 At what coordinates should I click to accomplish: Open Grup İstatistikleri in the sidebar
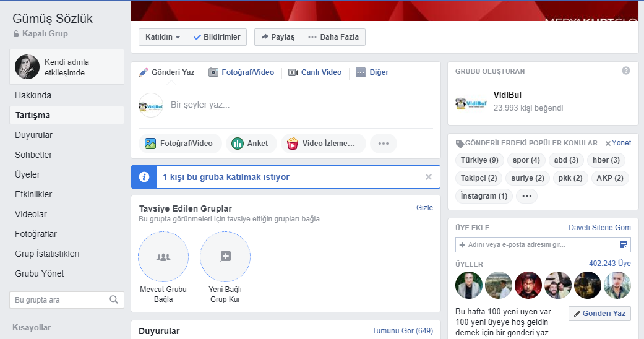pos(47,254)
